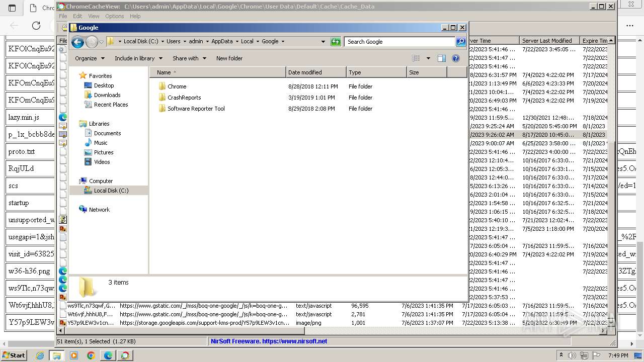The height and width of the screenshot is (362, 644).
Task: Click NirSoft Freeware website link
Action: tap(269, 341)
